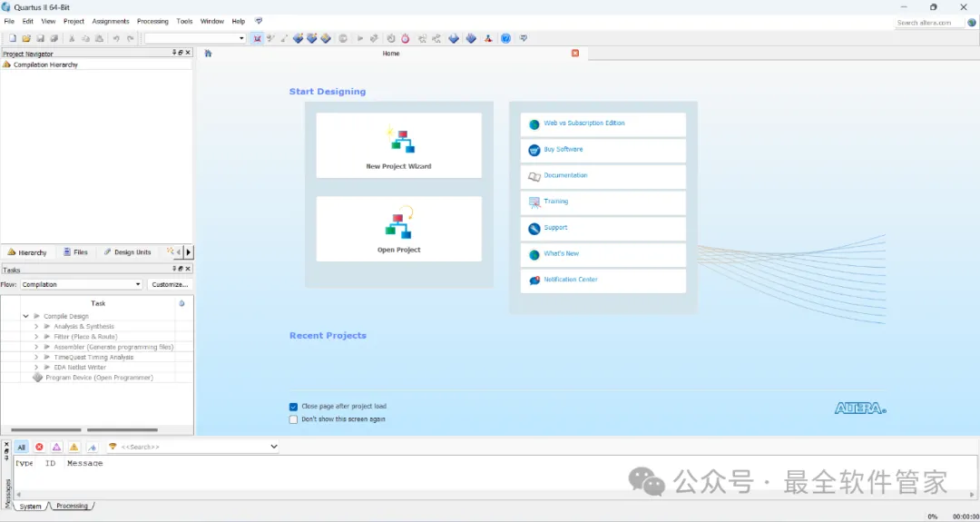Screen dimensions: 980x522
Task: Click the blue question mark Help icon
Action: (505, 38)
